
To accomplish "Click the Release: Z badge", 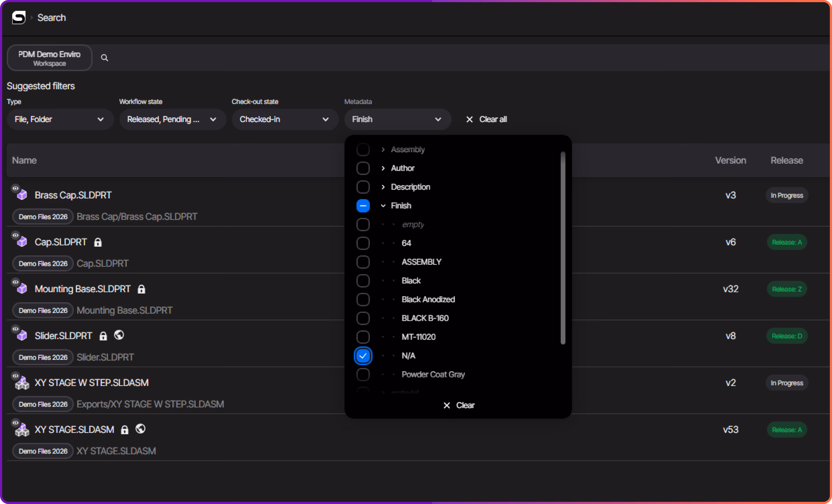I will click(787, 289).
